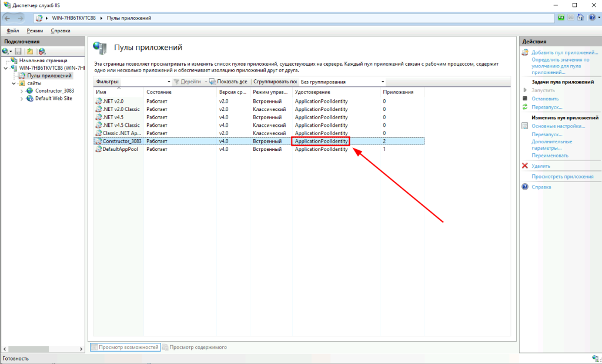
Task: Switch to Просмотр содержимого tab
Action: [x=194, y=347]
